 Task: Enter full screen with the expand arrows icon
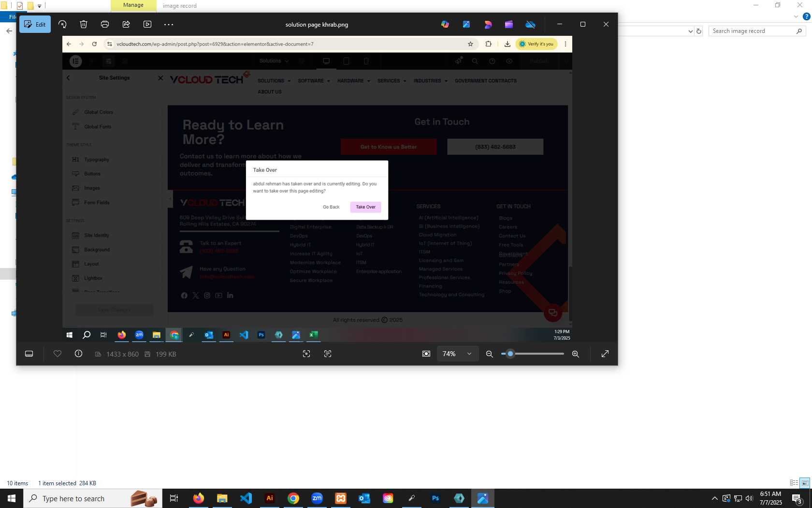[605, 354]
